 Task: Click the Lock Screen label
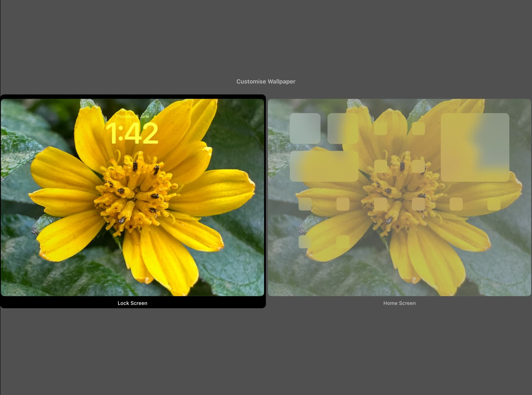point(132,303)
